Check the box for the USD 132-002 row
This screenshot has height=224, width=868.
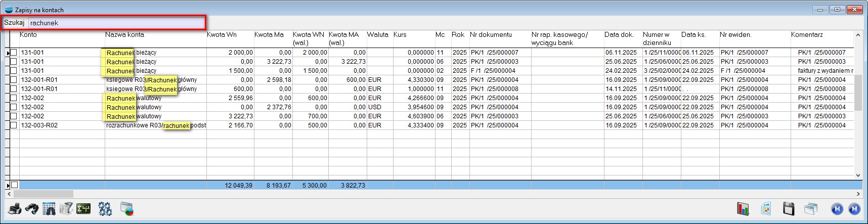(x=14, y=107)
